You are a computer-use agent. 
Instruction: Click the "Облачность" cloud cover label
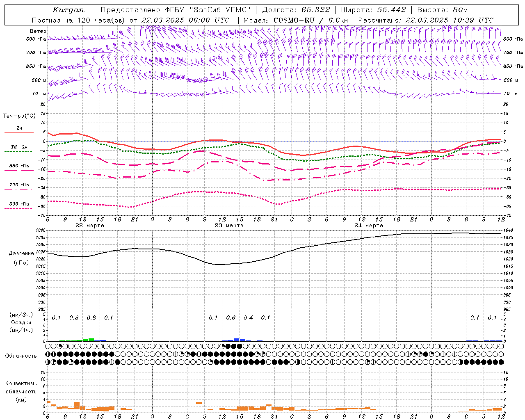click(21, 356)
